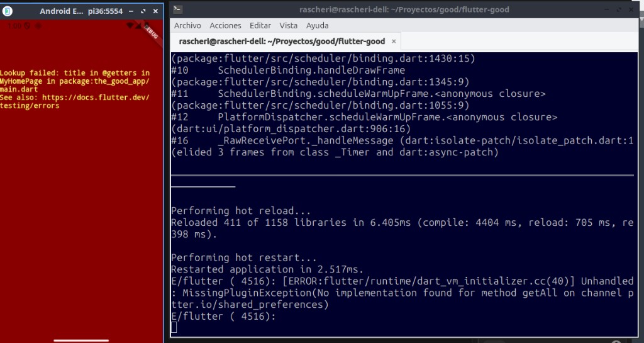Click 'Restarted application in 2.517ms.' line
Viewport: 644px width, 343px height.
(x=267, y=269)
